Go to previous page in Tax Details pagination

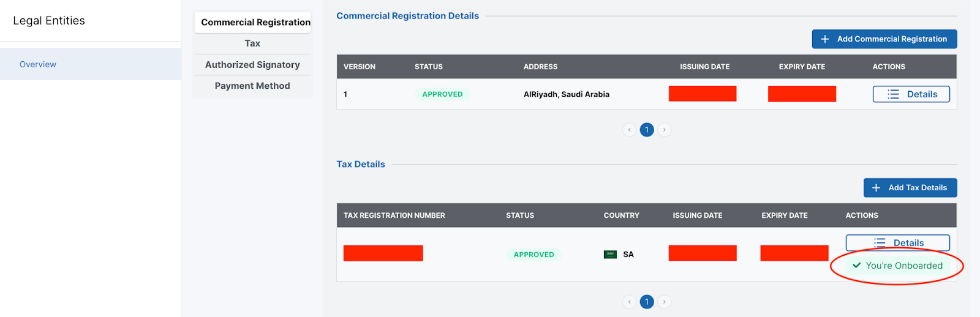coord(629,302)
